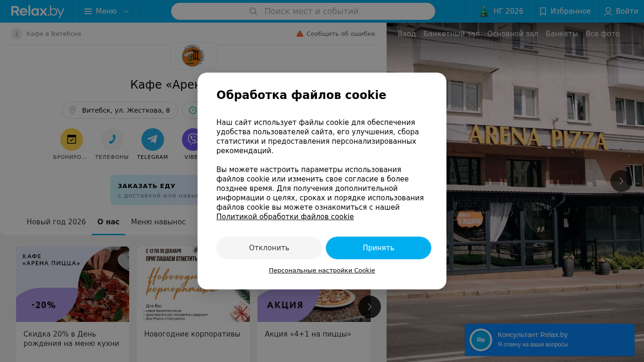Click the Избранное bookmark icon
644x362 pixels.
click(x=543, y=11)
